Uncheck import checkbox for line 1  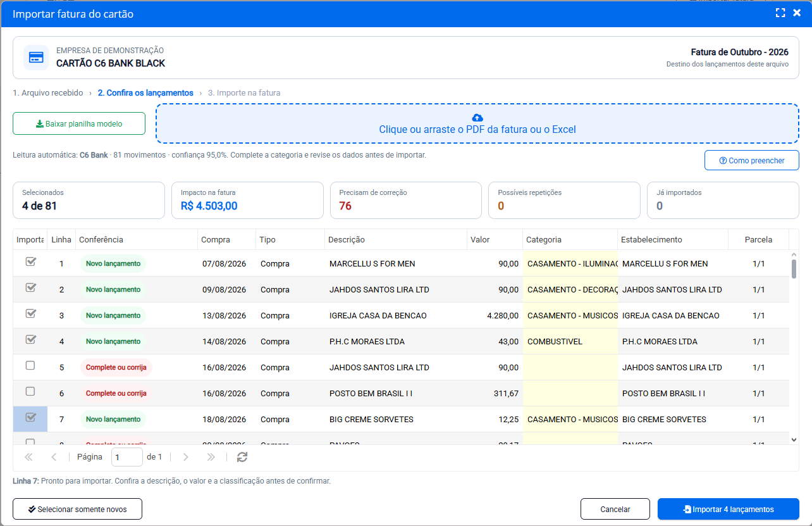[30, 261]
